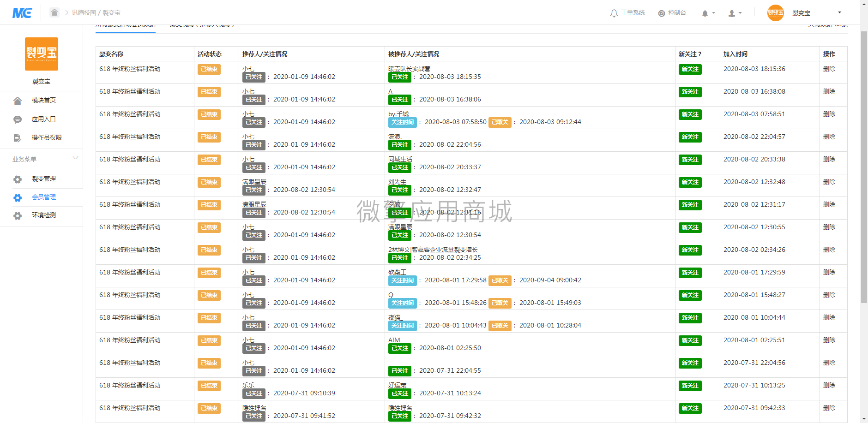Image resolution: width=868 pixels, height=423 pixels.
Task: Open 裂变管理 menu item
Action: click(44, 179)
